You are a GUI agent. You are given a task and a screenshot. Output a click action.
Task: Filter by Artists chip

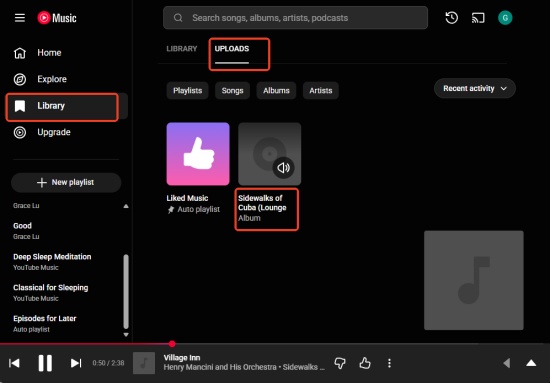point(321,90)
